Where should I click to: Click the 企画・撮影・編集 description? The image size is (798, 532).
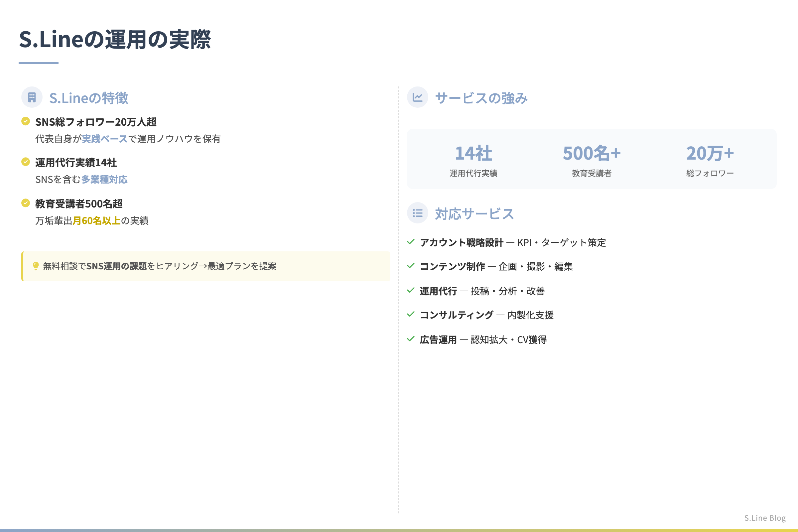(x=536, y=267)
